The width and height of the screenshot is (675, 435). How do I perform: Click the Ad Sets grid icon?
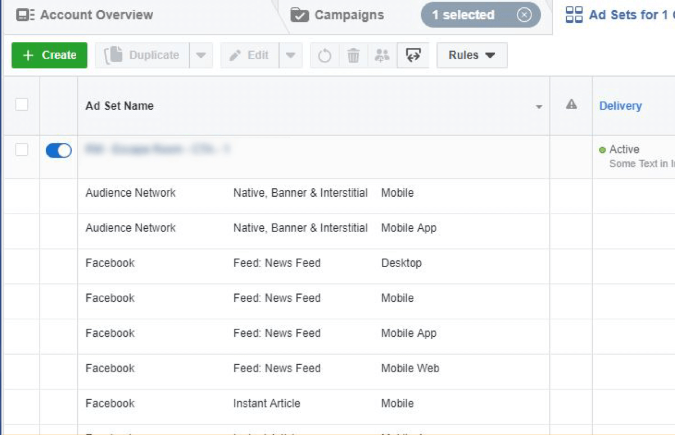(x=574, y=15)
